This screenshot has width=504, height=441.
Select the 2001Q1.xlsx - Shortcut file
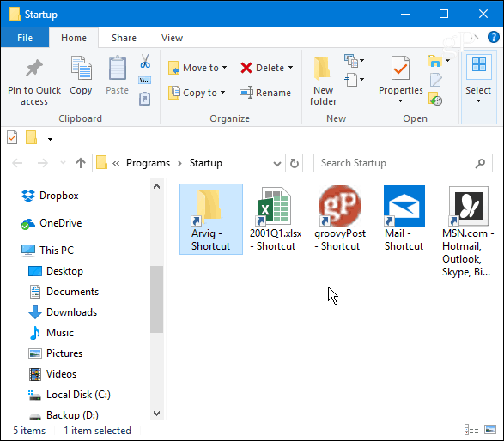tap(276, 219)
